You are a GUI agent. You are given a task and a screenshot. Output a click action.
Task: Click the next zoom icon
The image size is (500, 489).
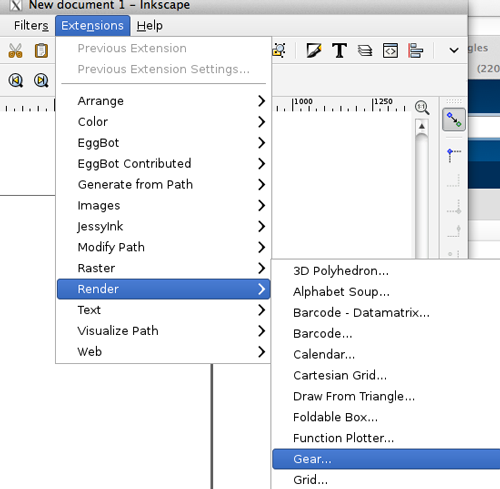click(x=41, y=80)
